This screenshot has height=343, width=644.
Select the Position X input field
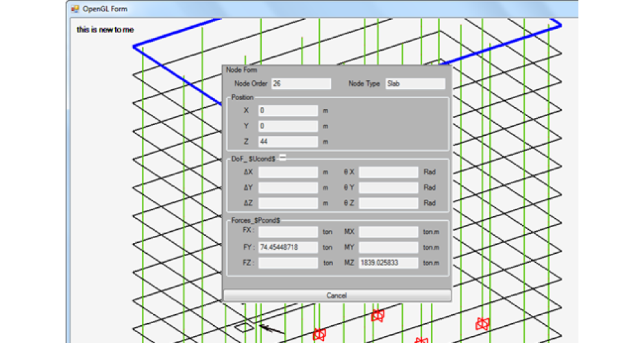288,110
